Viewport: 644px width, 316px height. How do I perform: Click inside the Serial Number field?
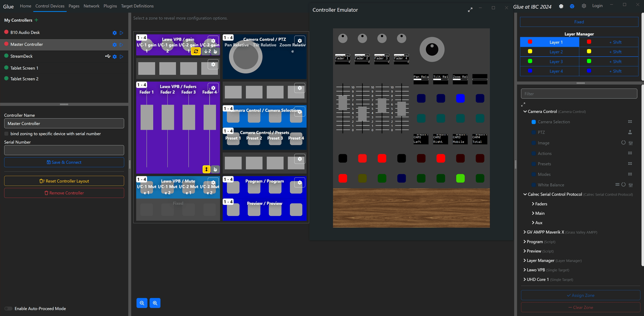tap(64, 150)
